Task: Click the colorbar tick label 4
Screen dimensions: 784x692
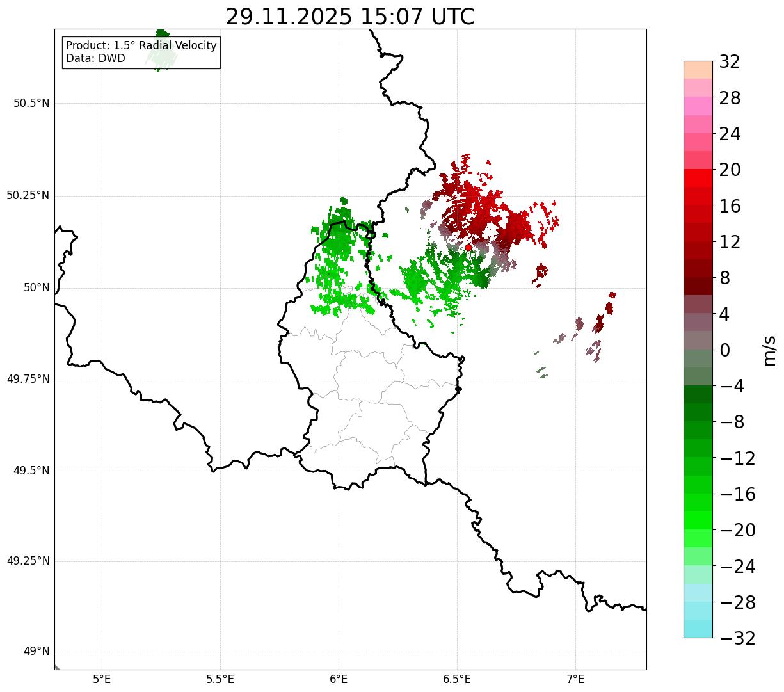Action: [x=724, y=314]
